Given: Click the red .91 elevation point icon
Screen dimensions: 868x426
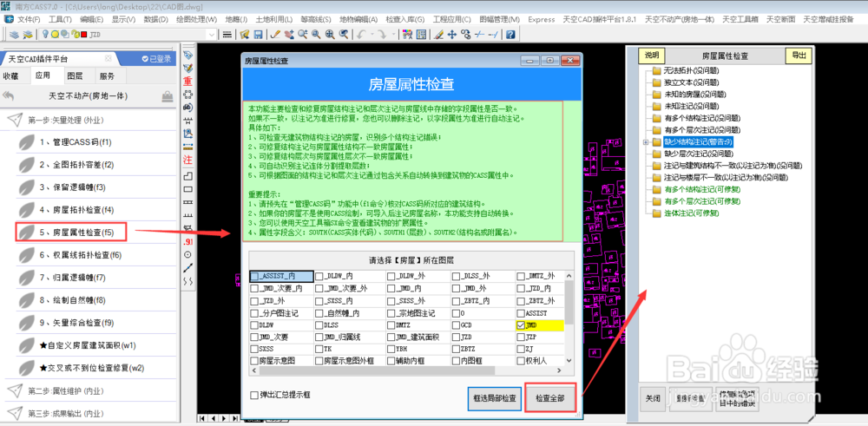Looking at the screenshot, I should (x=188, y=242).
